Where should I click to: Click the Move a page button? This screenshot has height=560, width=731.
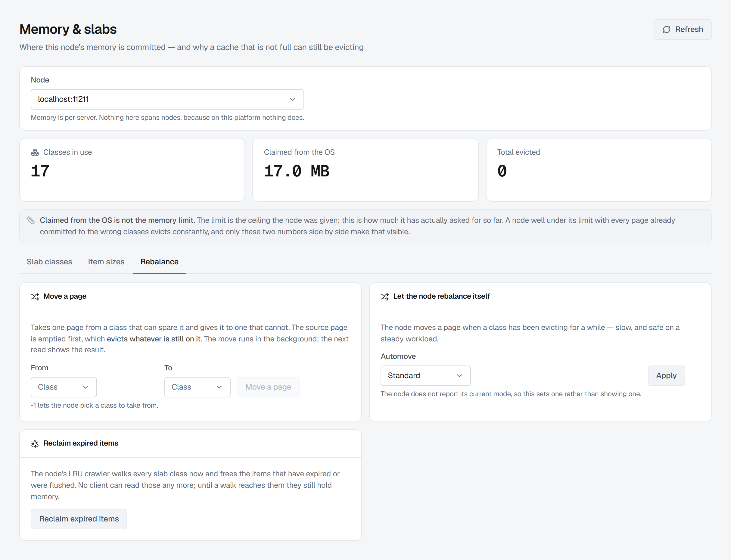coord(268,387)
